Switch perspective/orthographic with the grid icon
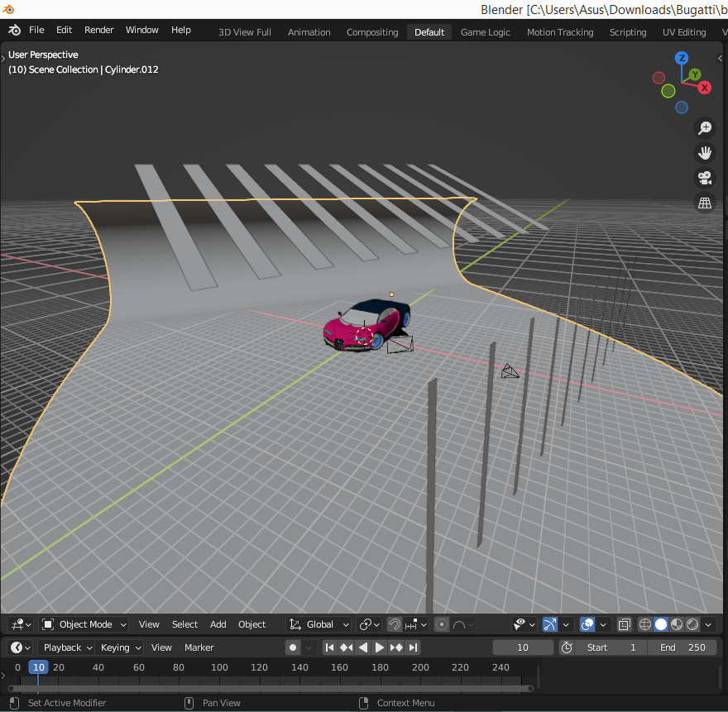Screen dimensions: 728x712 (705, 203)
